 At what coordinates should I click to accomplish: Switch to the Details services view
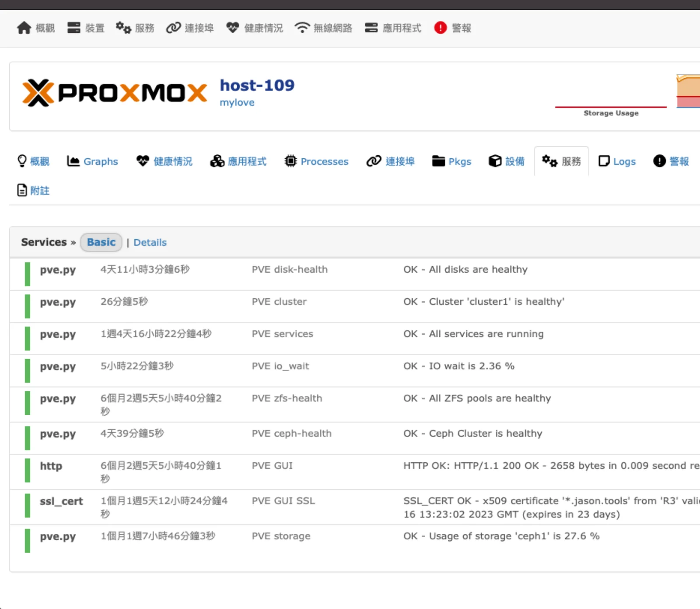(150, 242)
